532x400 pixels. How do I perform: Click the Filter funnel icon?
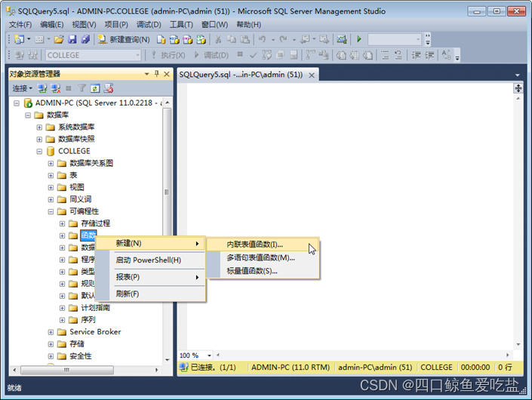pos(81,88)
